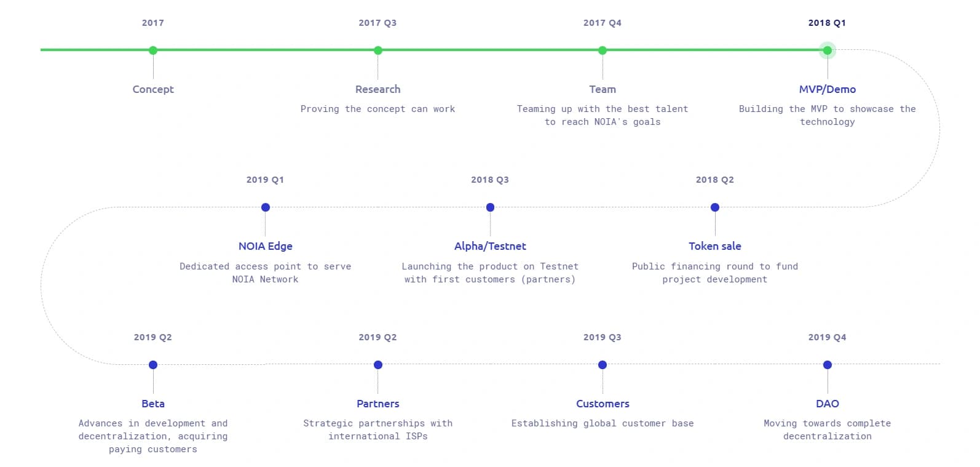Click the Token sale heading

[x=715, y=246]
